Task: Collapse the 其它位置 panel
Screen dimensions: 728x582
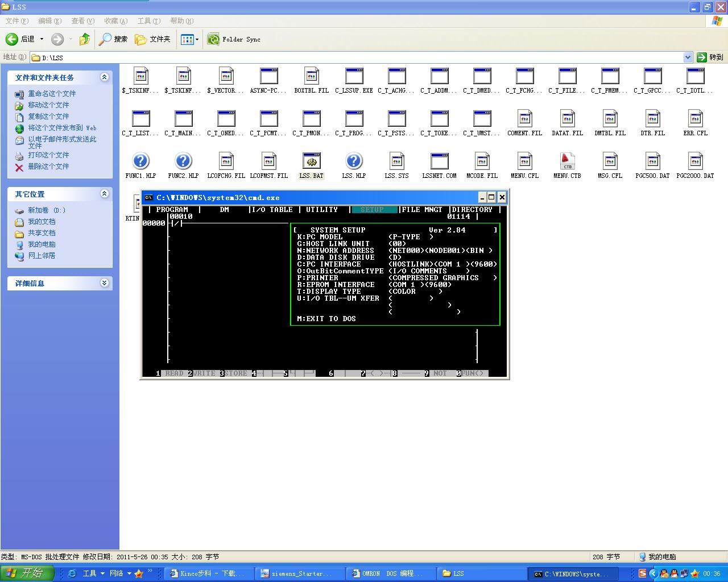Action: tap(104, 194)
